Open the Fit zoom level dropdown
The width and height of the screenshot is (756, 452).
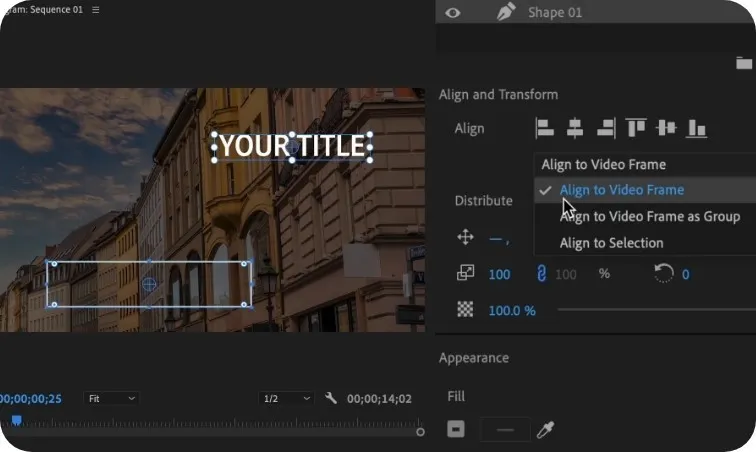point(111,398)
